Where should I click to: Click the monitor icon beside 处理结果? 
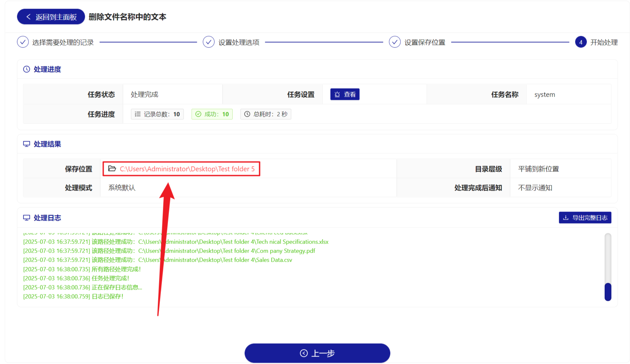(27, 144)
